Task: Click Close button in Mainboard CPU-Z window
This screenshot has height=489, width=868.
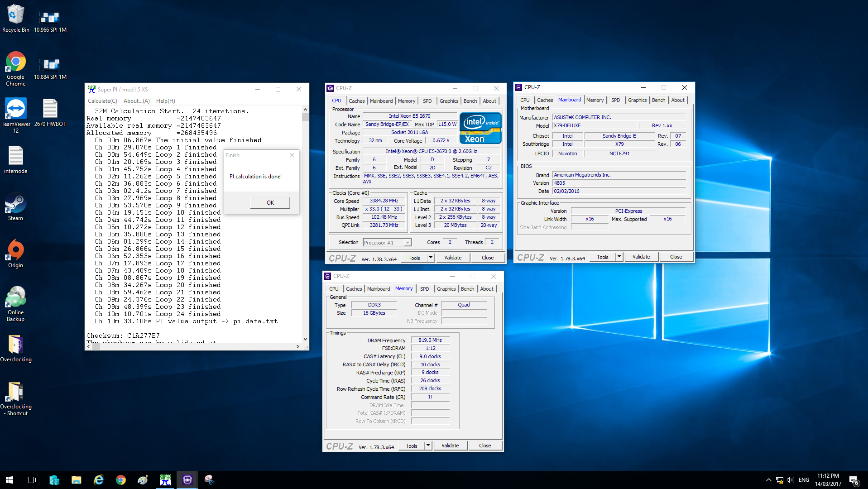Action: tap(676, 257)
